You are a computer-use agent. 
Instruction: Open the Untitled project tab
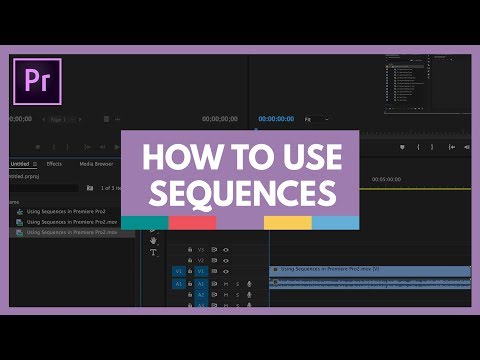click(x=20, y=164)
